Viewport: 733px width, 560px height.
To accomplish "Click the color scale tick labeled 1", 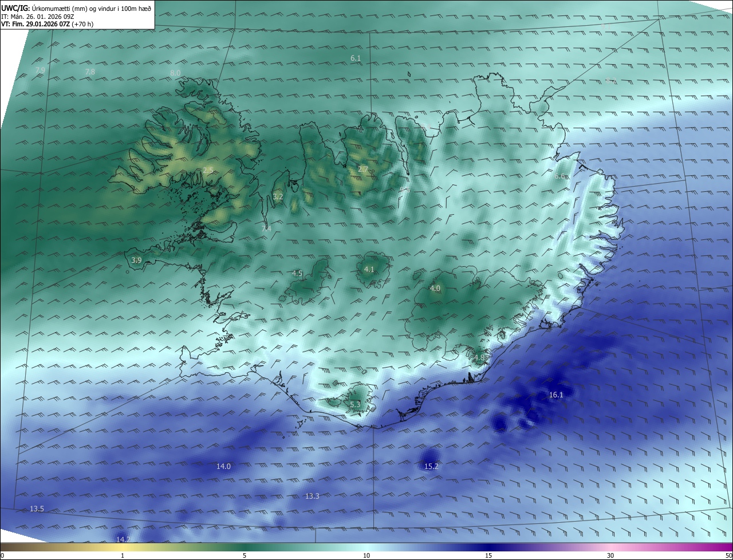I will [123, 555].
